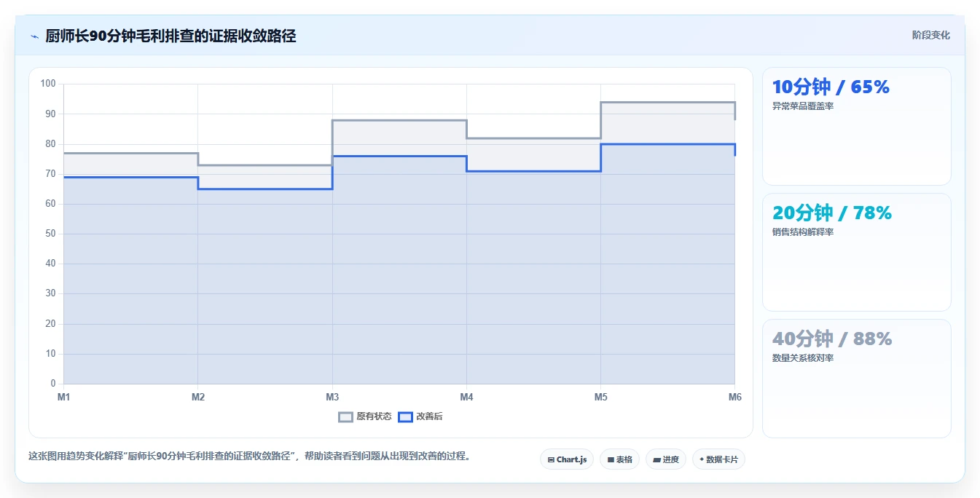Click the description sentence below the chart
Viewport: 980px width, 498px height.
point(251,456)
